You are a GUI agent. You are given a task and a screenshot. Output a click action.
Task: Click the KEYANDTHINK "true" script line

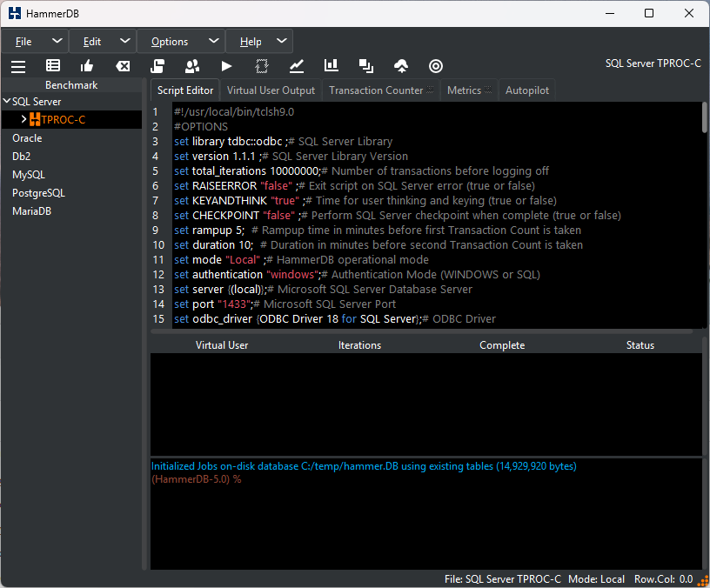tap(365, 201)
